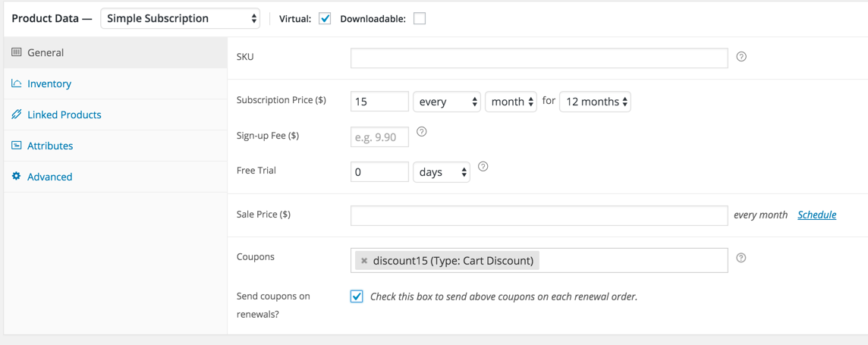Switch to the Inventory tab

point(49,83)
